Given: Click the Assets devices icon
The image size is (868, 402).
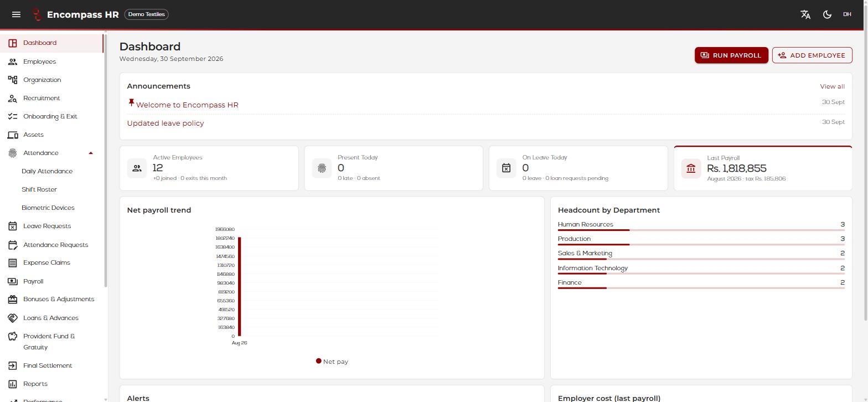Looking at the screenshot, I should (13, 135).
